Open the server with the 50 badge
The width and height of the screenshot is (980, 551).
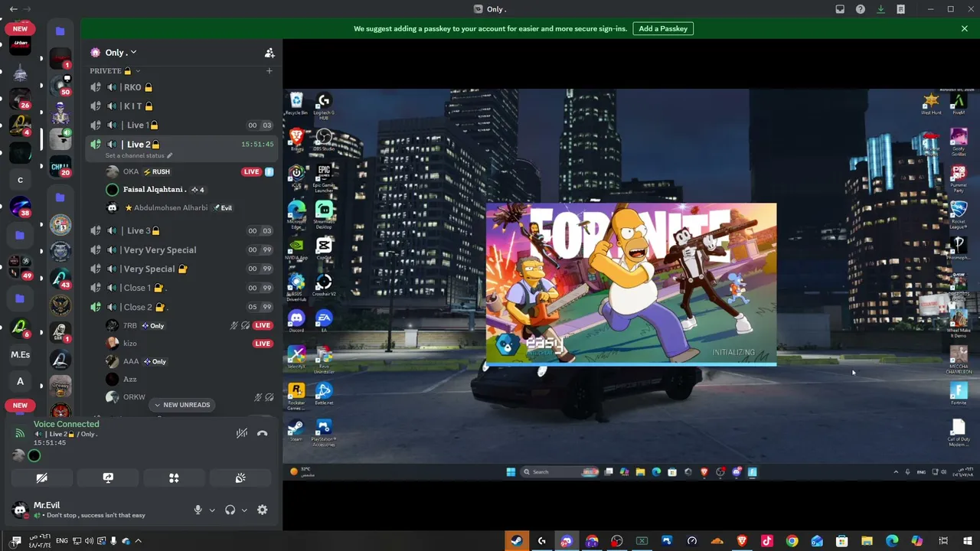pyautogui.click(x=60, y=85)
